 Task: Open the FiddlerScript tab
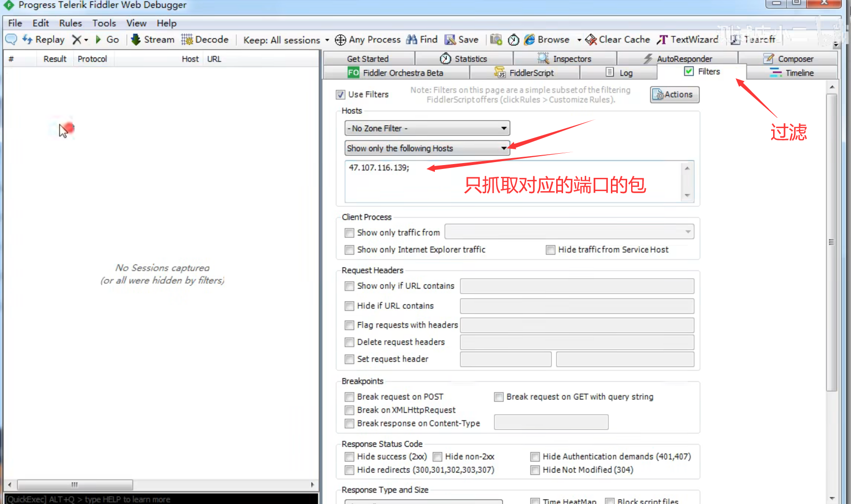coord(524,72)
